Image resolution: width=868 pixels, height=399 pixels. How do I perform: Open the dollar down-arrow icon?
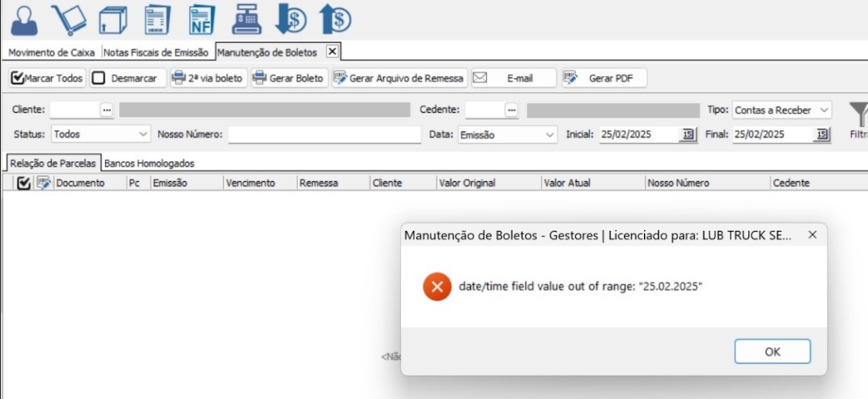[290, 20]
